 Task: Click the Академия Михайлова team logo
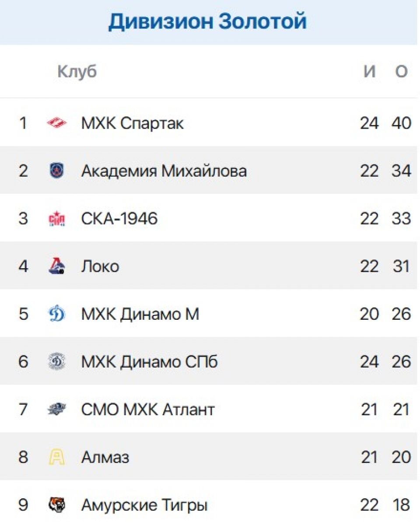pyautogui.click(x=57, y=171)
